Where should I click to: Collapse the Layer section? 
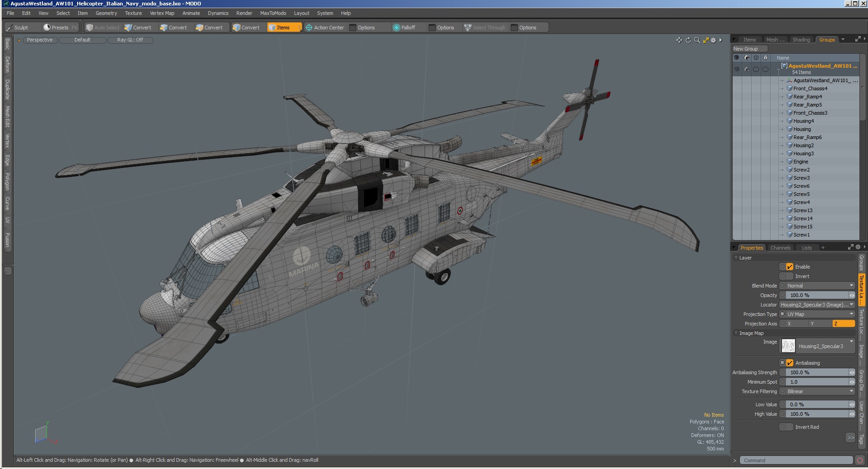click(736, 258)
